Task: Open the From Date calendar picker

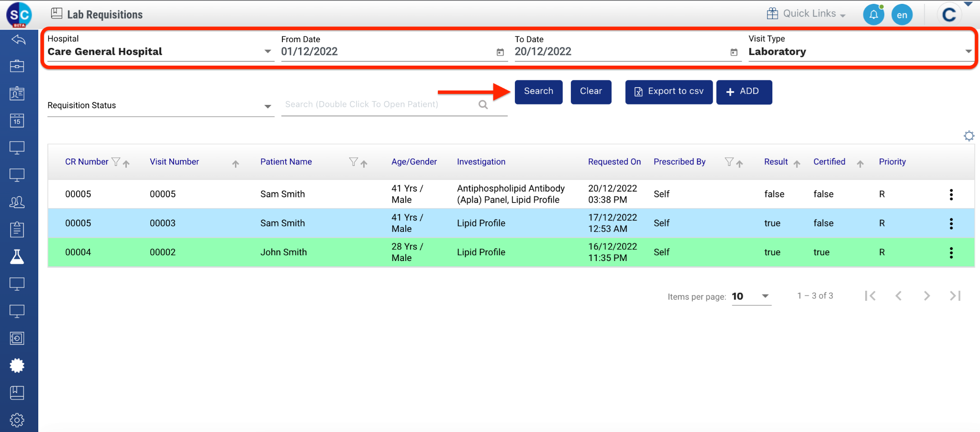Action: (500, 52)
